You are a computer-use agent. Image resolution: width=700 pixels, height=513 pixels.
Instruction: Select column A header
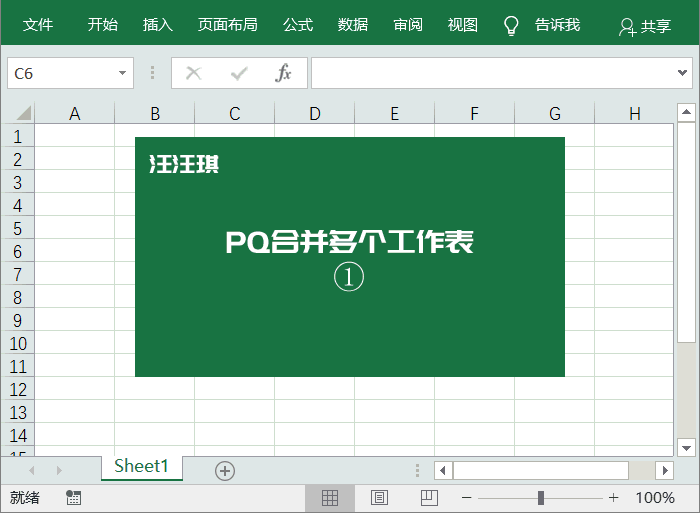pos(75,113)
